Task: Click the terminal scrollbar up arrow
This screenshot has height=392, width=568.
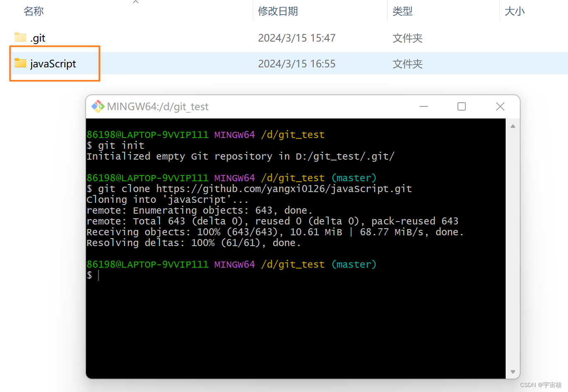Action: 513,126
